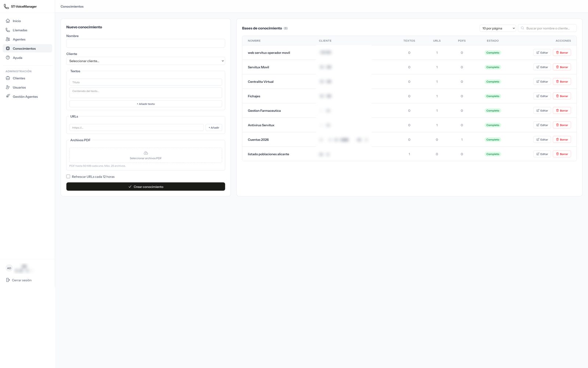Open Gestión Agentes admin page
Viewport: 588px width, 368px height.
click(x=27, y=96)
